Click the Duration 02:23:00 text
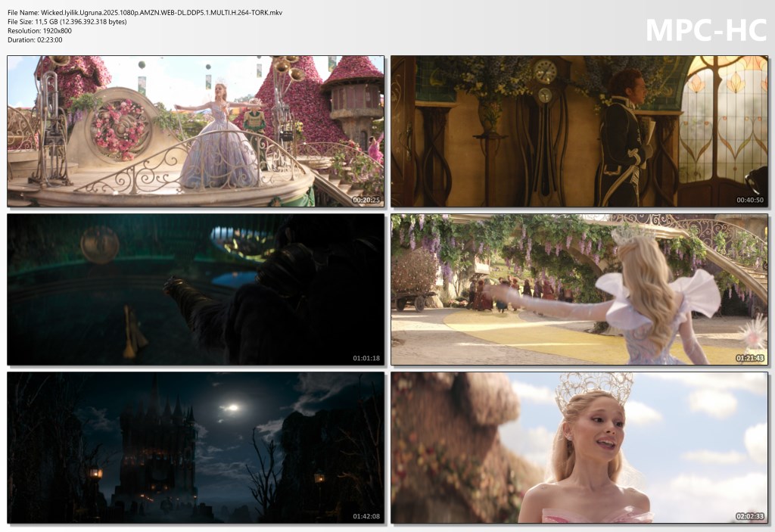 point(35,39)
